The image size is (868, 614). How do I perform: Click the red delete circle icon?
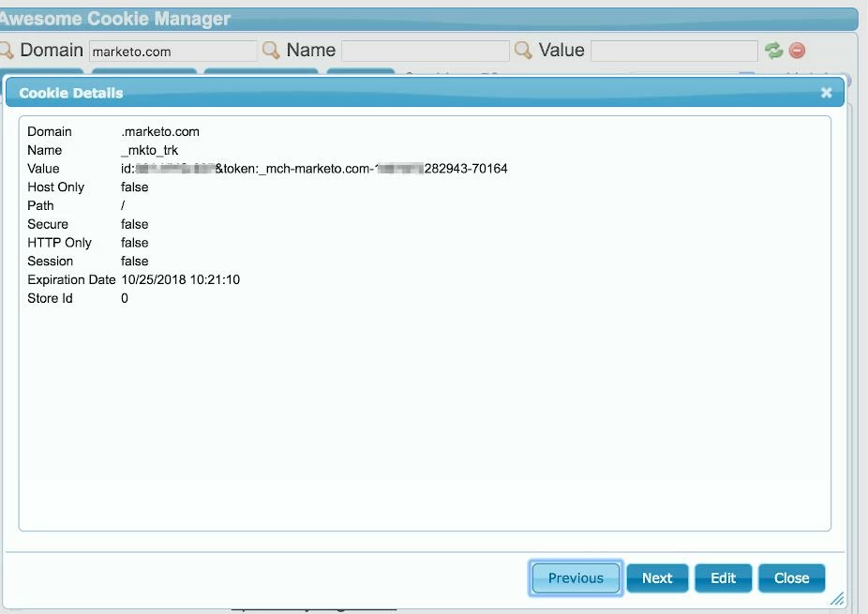[797, 51]
